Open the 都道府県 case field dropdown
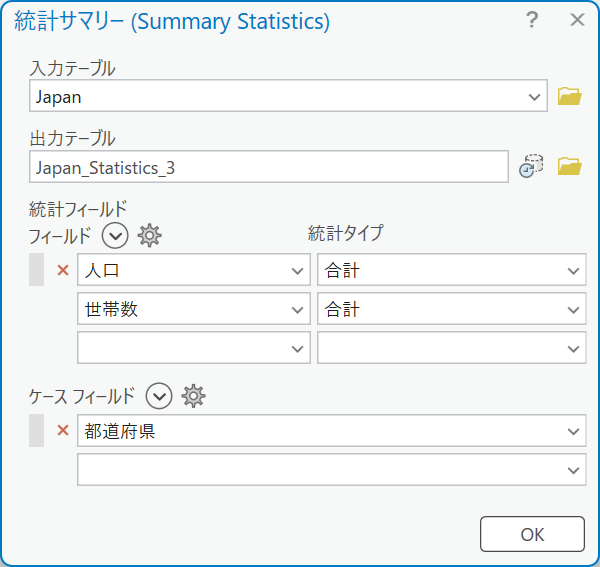 click(332, 430)
